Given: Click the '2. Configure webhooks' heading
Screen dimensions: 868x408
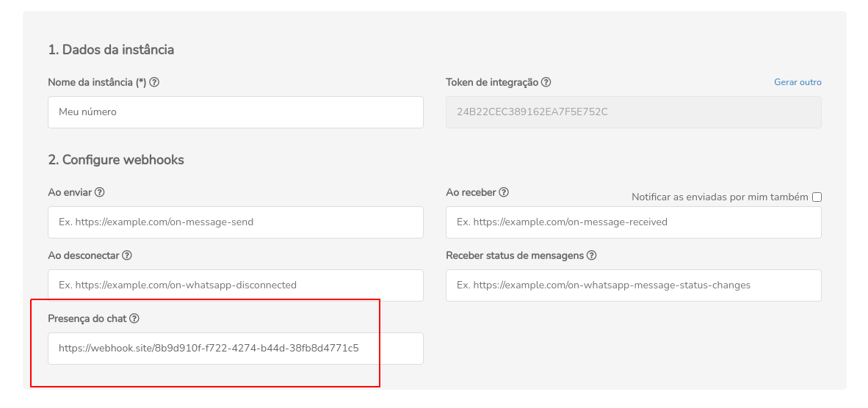Looking at the screenshot, I should coord(116,159).
